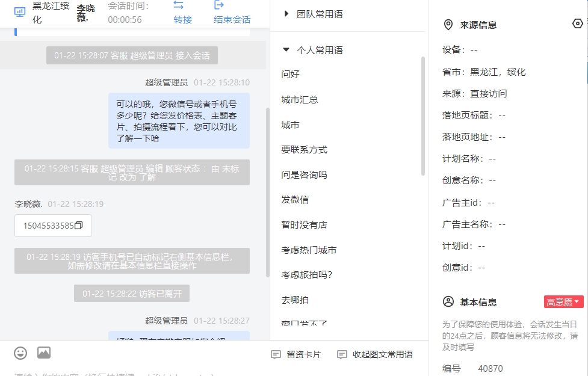Click the 来源: 直接访问 row

[x=474, y=94]
